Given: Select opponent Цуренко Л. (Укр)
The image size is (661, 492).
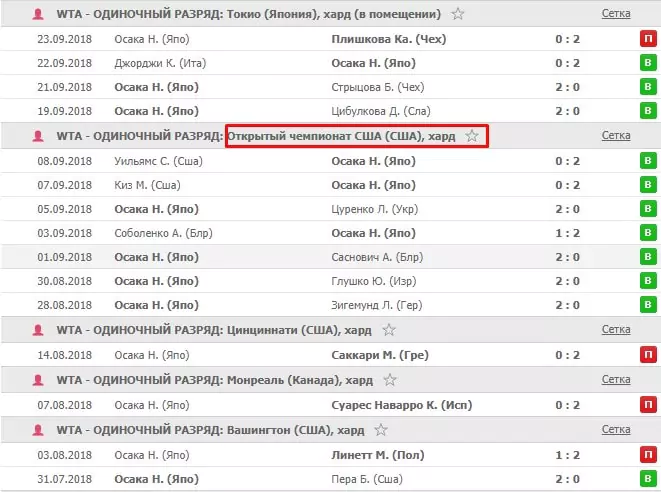Looking at the screenshot, I should pyautogui.click(x=374, y=209).
